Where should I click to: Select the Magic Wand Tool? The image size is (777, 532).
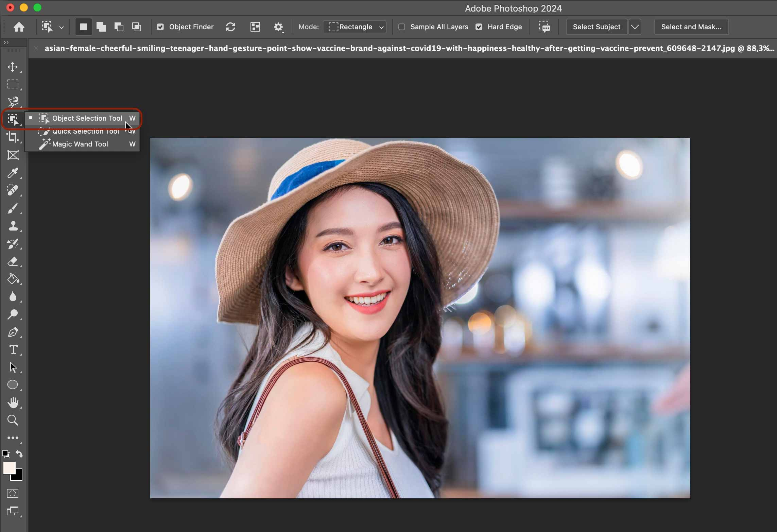point(80,143)
